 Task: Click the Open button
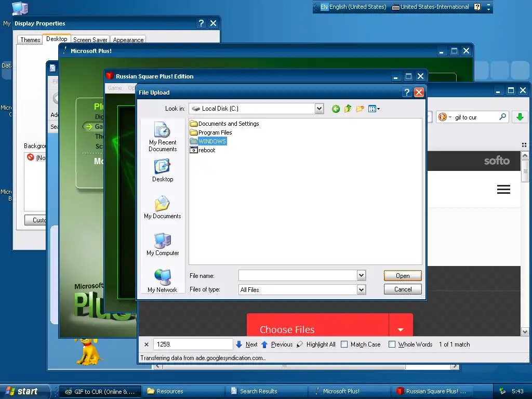[403, 275]
